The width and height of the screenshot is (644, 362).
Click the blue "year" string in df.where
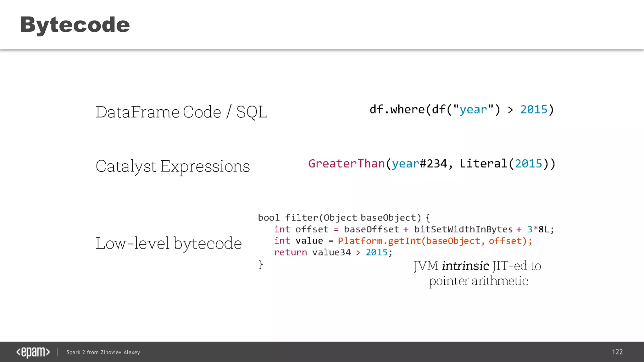[x=473, y=110]
